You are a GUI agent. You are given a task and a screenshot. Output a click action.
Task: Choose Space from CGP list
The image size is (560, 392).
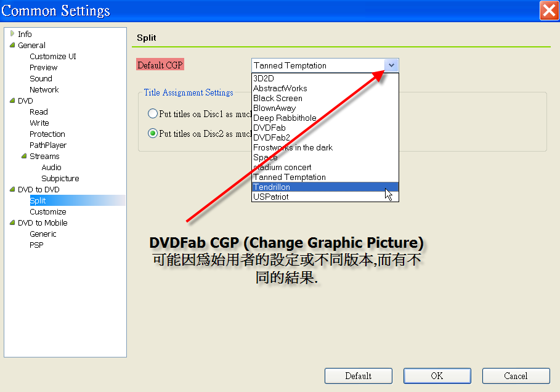325,157
